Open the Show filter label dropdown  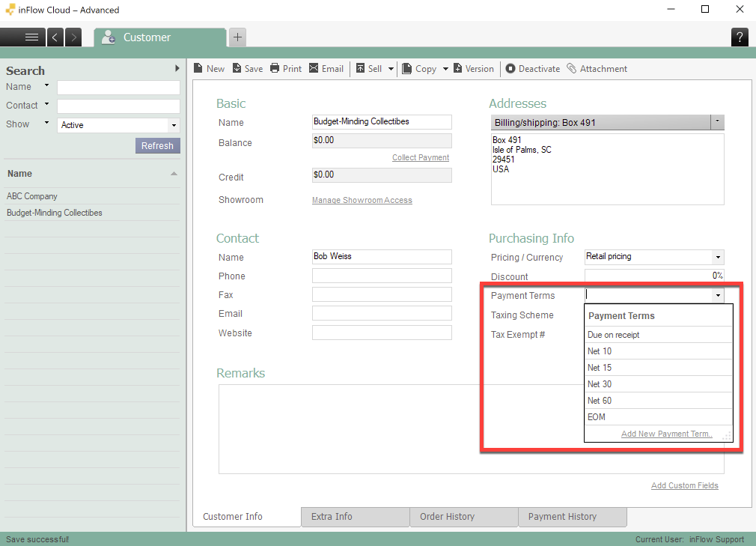tap(46, 123)
